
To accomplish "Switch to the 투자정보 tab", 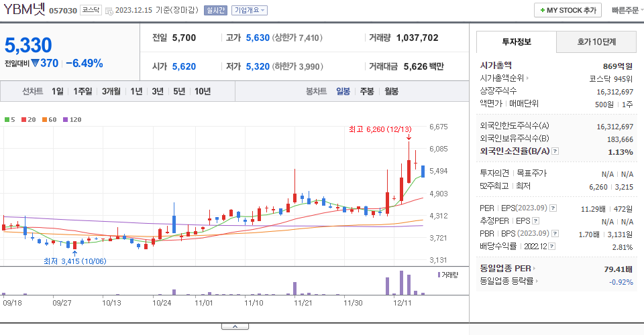I will coord(517,42).
